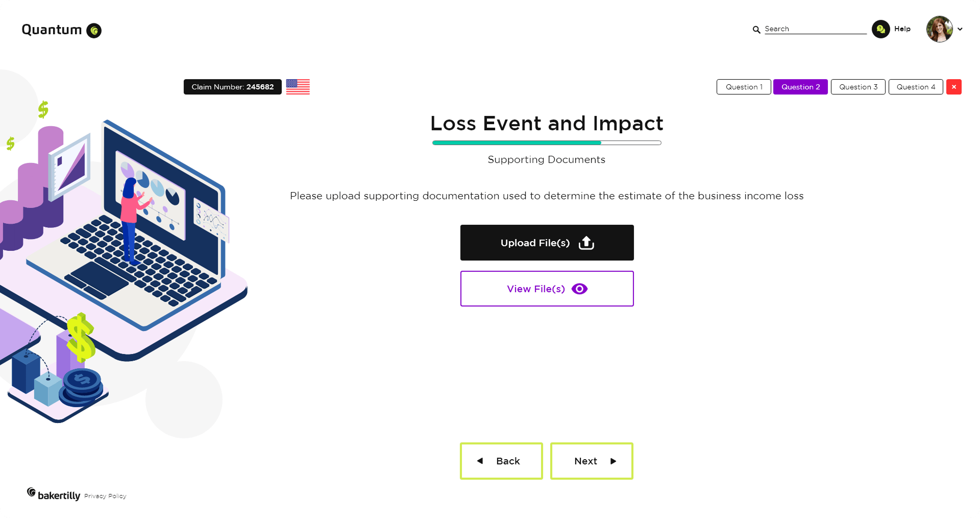Click the eye icon on View File(s)

579,289
